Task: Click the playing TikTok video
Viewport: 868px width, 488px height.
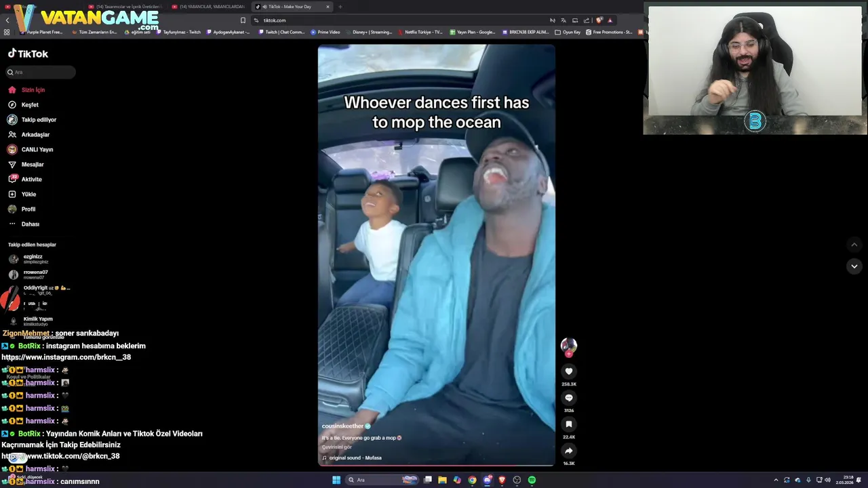Action: tap(437, 255)
